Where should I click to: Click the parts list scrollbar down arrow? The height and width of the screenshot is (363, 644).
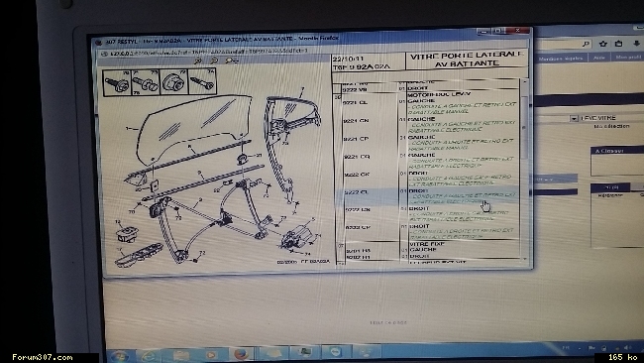[524, 259]
